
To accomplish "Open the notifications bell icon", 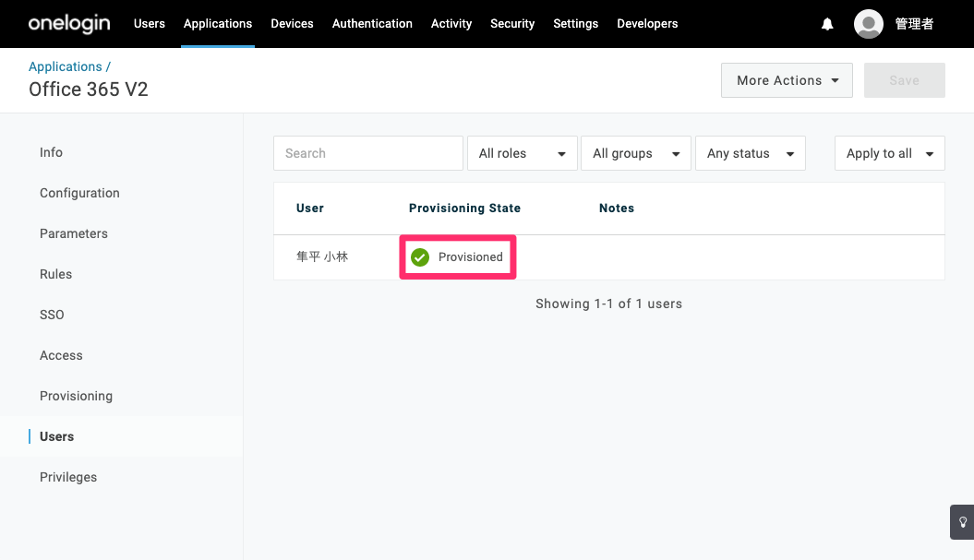I will coord(827,24).
